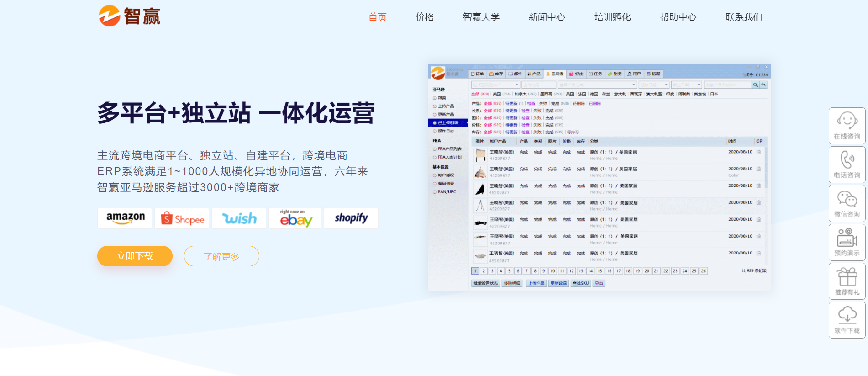Screen dimensions: 868x376
Task: Click the Shopee platform logo
Action: pos(182,218)
